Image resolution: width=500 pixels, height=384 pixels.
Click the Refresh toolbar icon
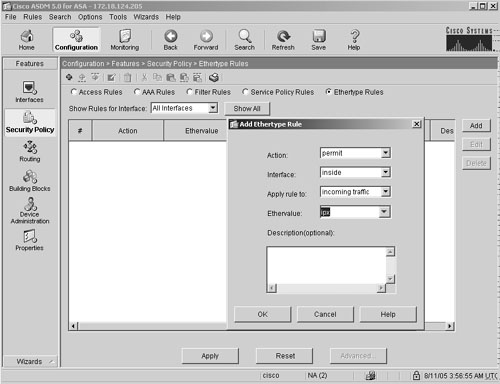pyautogui.click(x=283, y=40)
